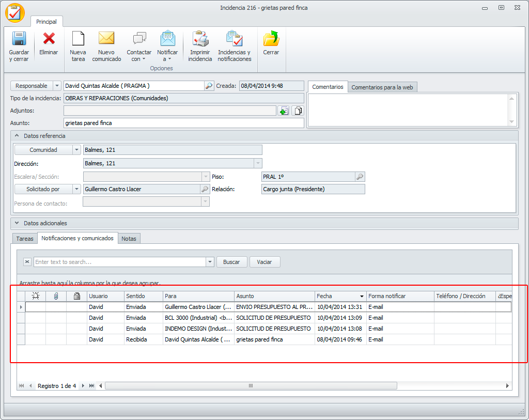This screenshot has width=529, height=420.
Task: Expand the Comunidad button dropdown arrow
Action: [77, 150]
